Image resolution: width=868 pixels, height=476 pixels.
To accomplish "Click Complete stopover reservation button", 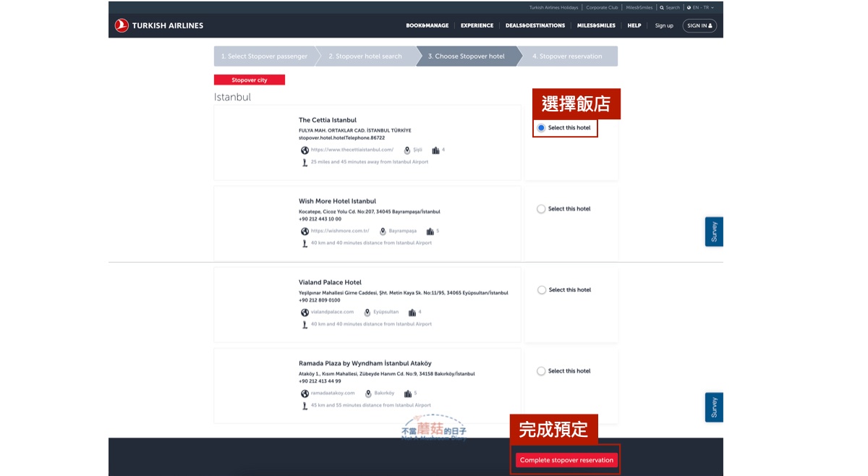I will 566,460.
